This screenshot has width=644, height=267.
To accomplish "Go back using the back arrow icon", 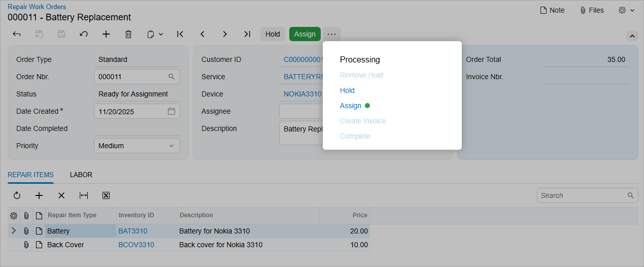I will click(17, 34).
